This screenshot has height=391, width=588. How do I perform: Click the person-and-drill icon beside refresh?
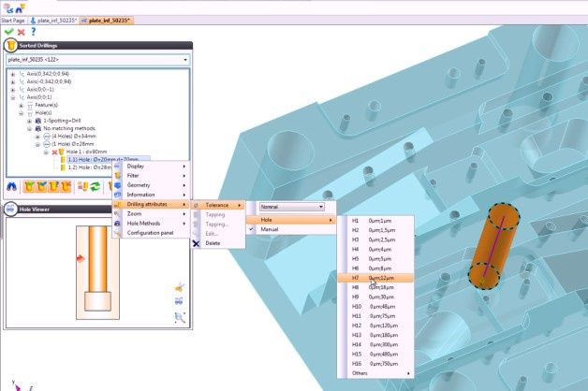tap(83, 186)
